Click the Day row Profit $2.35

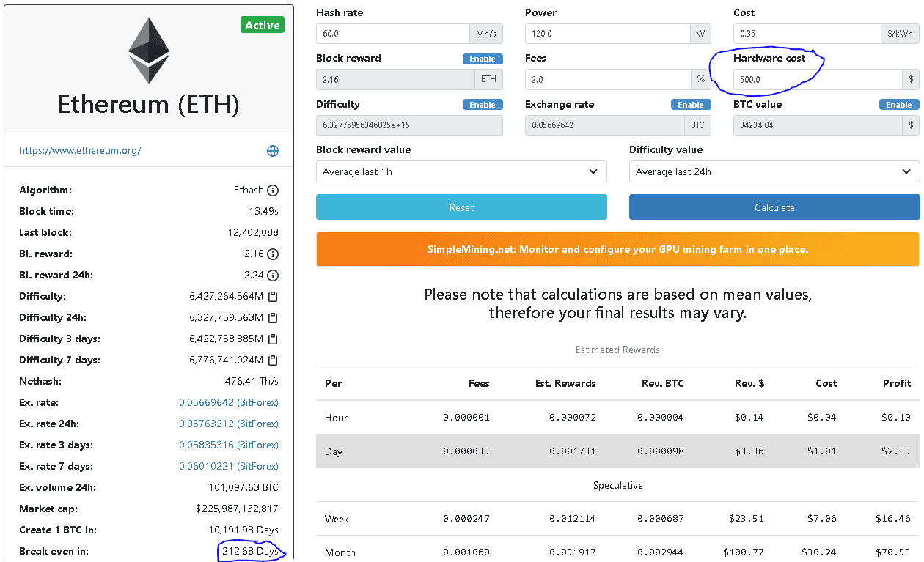point(895,451)
